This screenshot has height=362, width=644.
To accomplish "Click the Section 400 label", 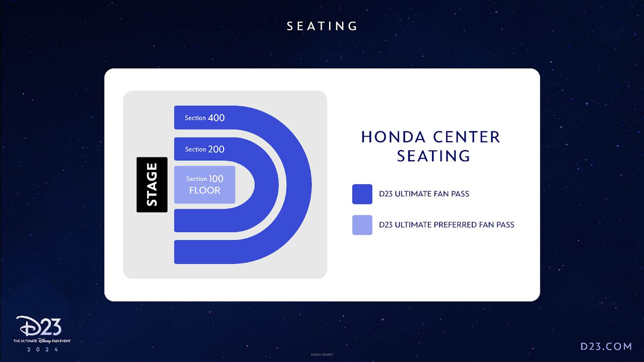I will point(204,118).
